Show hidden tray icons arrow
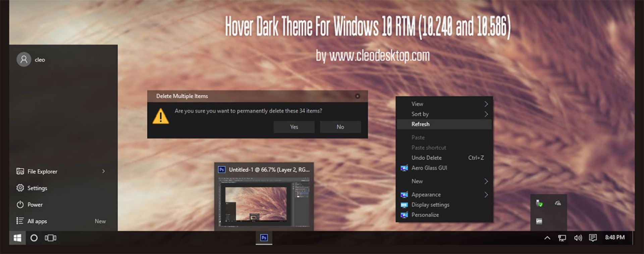 coord(547,238)
